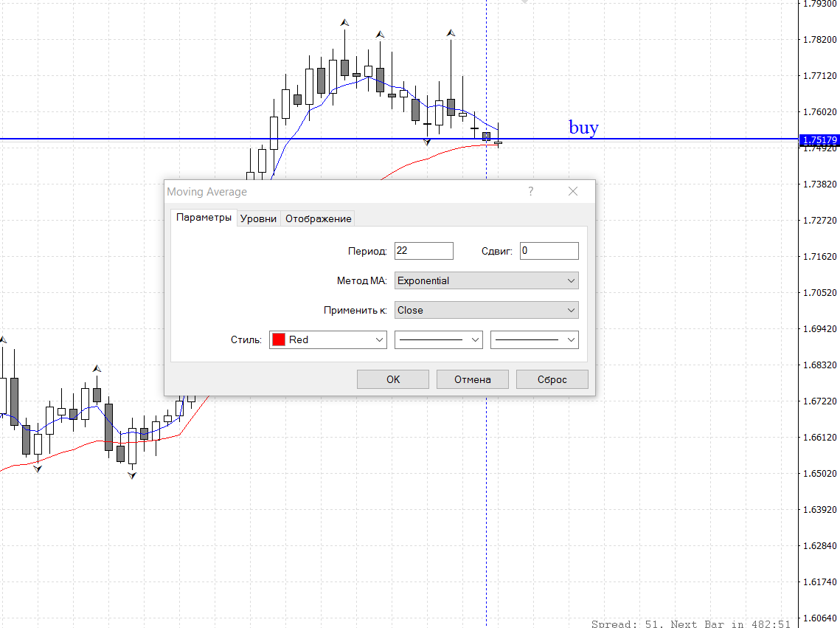Open the Метод MA dropdown
This screenshot has height=628, width=840.
[x=487, y=280]
